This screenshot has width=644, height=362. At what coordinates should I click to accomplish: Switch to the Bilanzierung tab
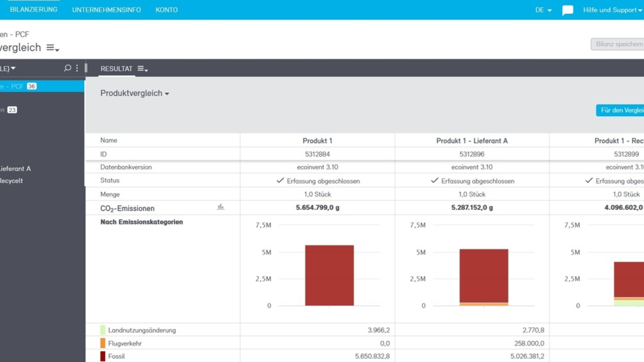33,10
